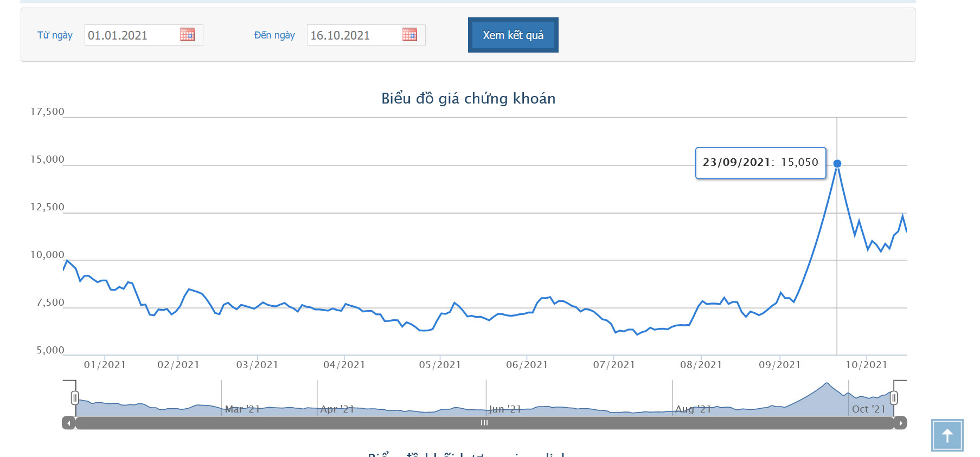Click the Mar '21 marker in navigator
The image size is (980, 457).
(x=242, y=409)
